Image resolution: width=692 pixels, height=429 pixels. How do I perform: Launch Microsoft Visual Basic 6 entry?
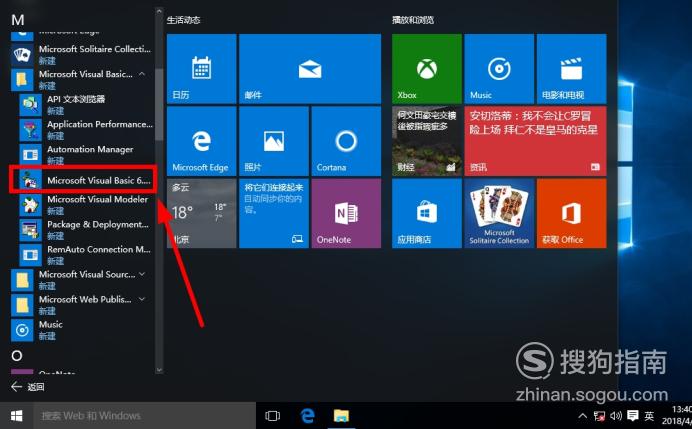pyautogui.click(x=83, y=180)
